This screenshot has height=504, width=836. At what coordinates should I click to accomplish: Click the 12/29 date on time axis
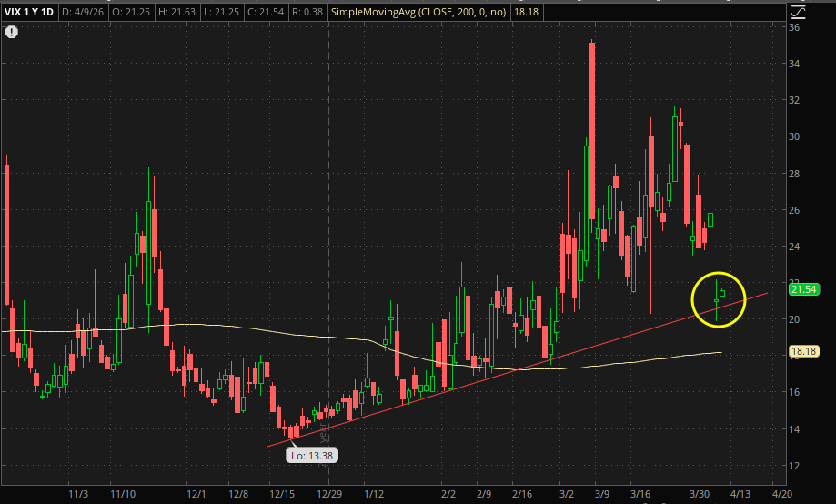point(329,494)
